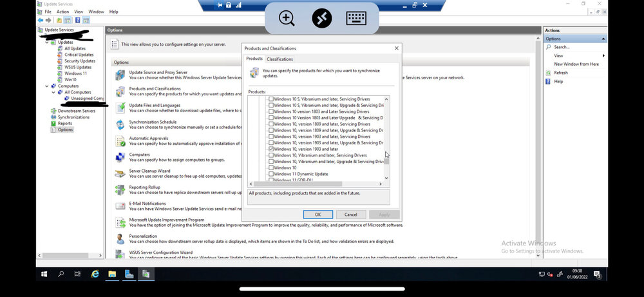644x297 pixels.
Task: Select Synchronizations in the tree
Action: pyautogui.click(x=73, y=117)
